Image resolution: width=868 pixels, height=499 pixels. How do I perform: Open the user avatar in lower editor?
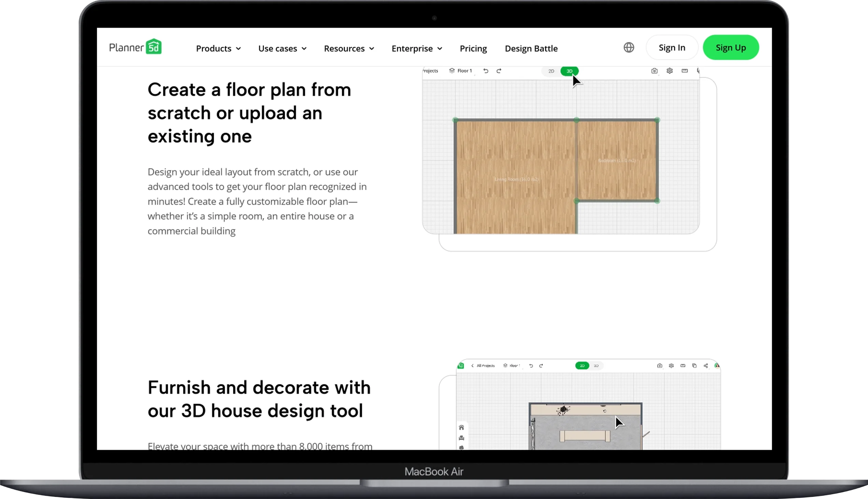point(717,366)
